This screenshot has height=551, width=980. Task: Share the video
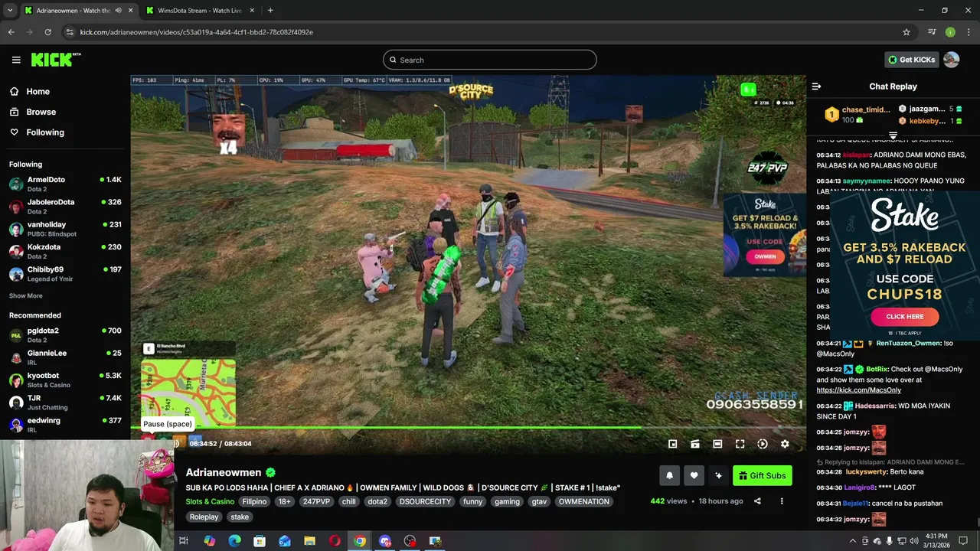tap(757, 501)
